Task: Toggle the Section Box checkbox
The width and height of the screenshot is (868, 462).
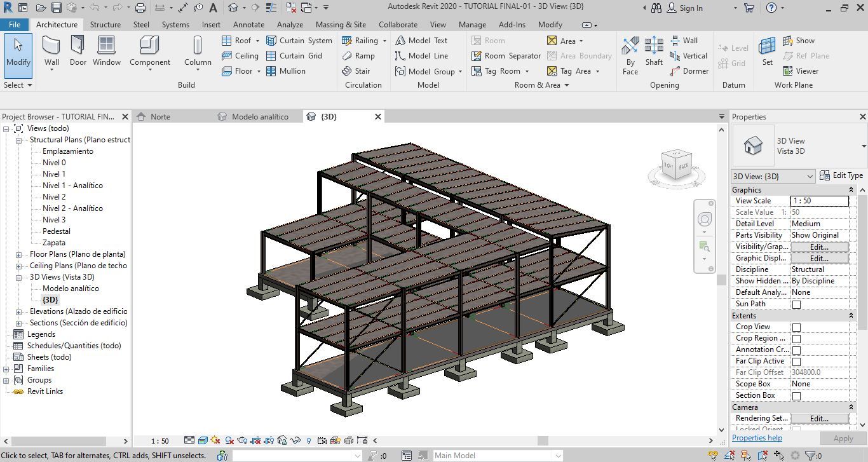Action: click(x=796, y=396)
